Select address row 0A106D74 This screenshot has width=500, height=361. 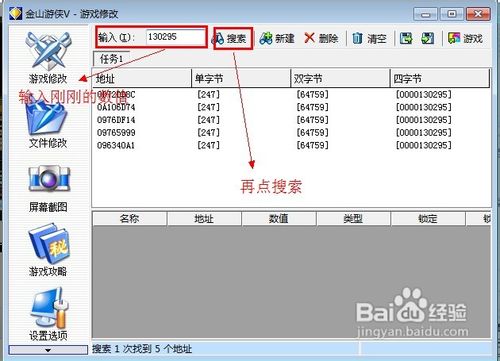click(x=116, y=107)
